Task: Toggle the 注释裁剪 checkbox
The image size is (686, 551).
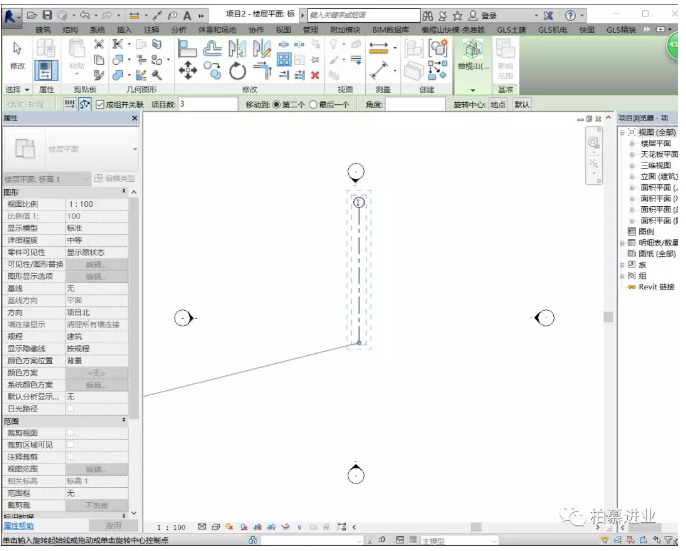Action: 70,457
